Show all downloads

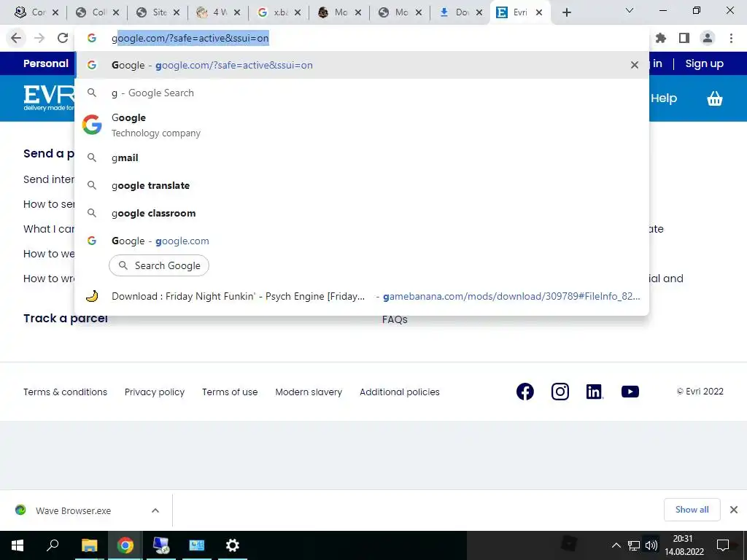tap(692, 510)
